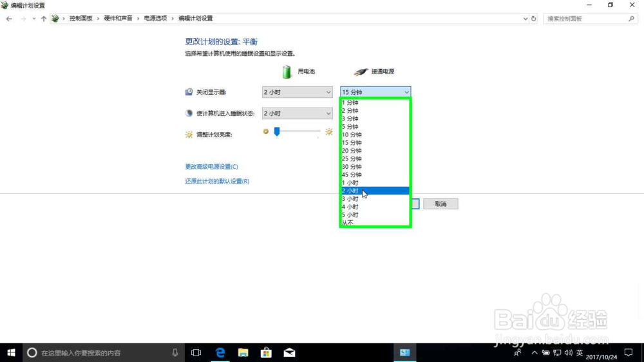This screenshot has height=362, width=644.
Task: Choose 5 小时 option
Action: (x=375, y=215)
